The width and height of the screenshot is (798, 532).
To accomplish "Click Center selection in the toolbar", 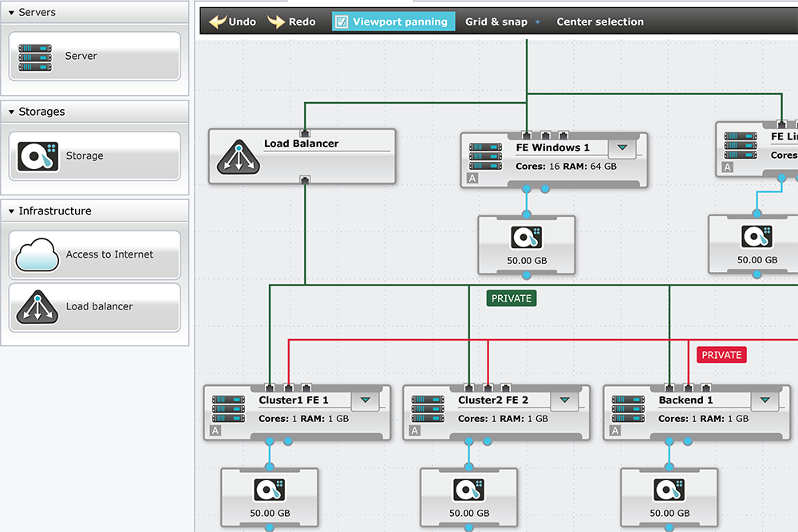I will click(x=599, y=22).
